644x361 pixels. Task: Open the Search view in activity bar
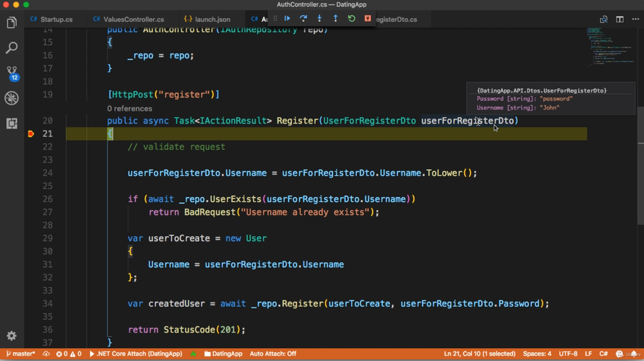(12, 48)
